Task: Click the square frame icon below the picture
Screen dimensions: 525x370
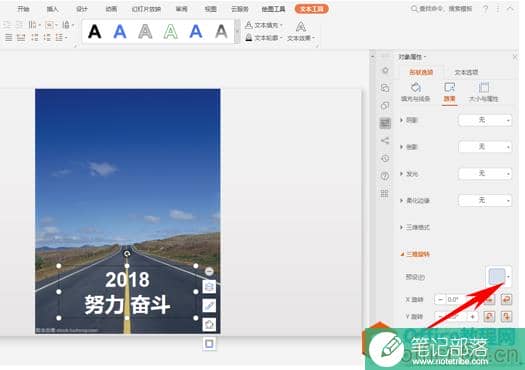Action: click(x=209, y=344)
